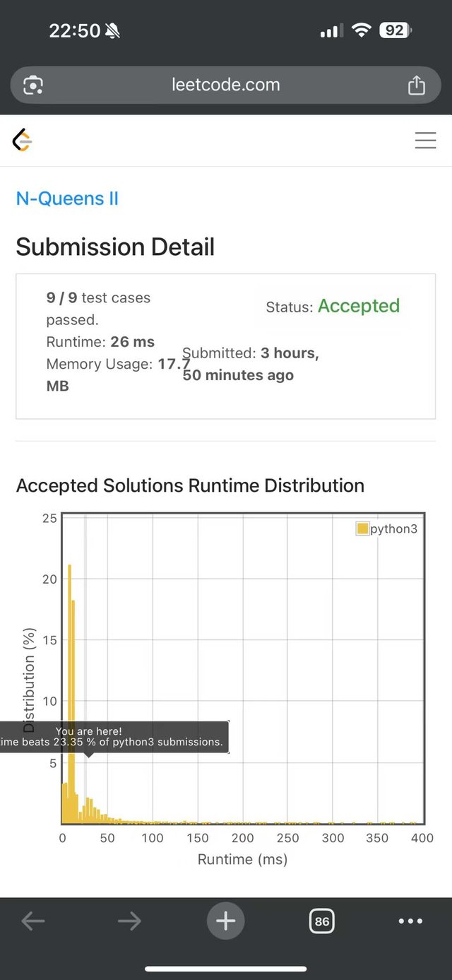Open the N-Queens II problem link
This screenshot has height=980, width=452.
[67, 199]
